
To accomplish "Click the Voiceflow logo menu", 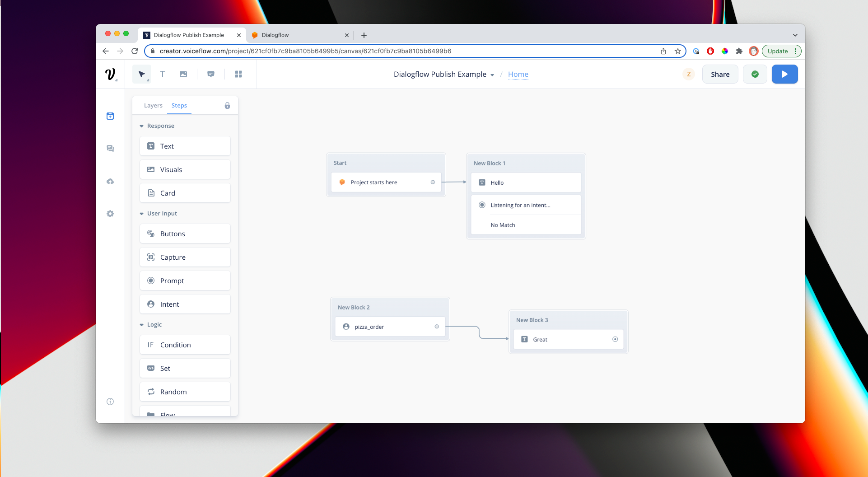I will coord(111,74).
